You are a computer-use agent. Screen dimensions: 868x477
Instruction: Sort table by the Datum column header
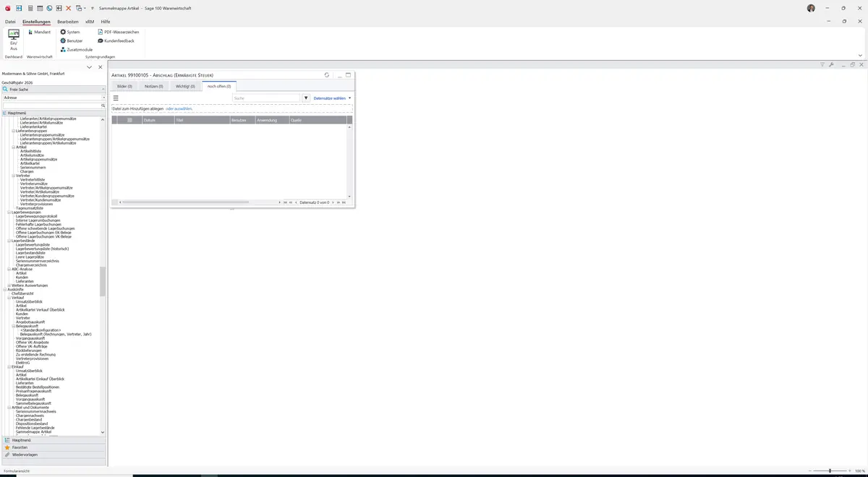[x=158, y=120]
